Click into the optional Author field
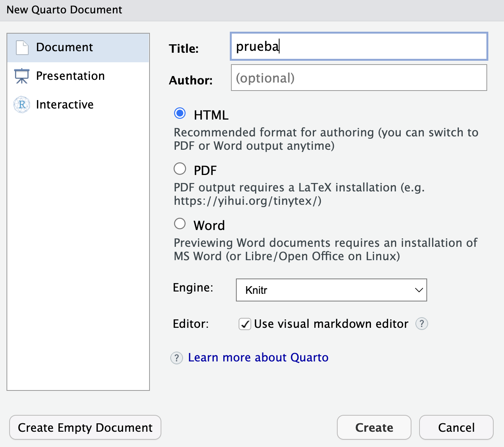 (x=358, y=78)
